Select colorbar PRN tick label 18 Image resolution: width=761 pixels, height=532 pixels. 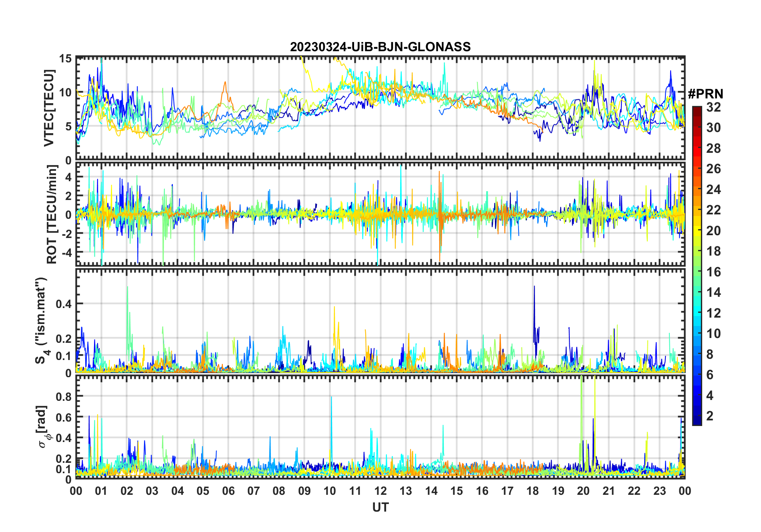tap(713, 251)
